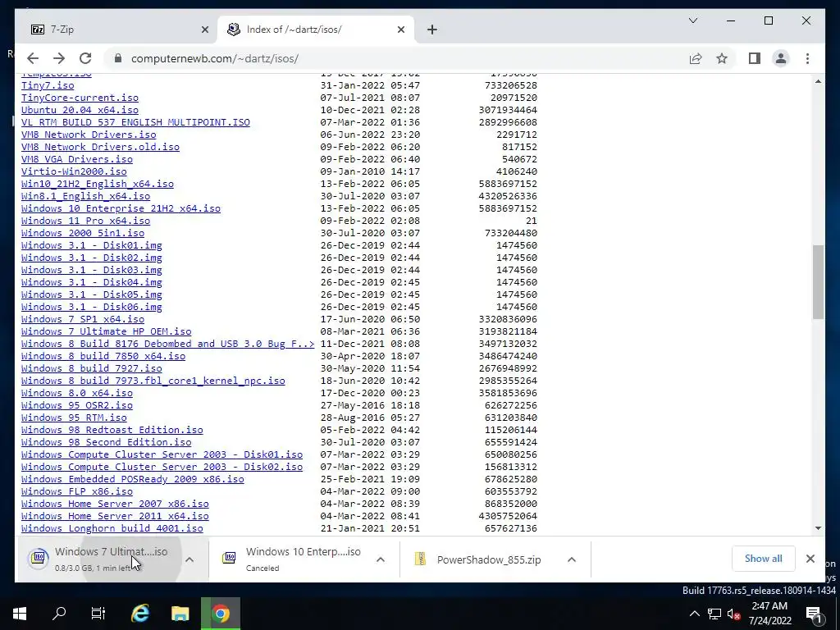
Task: Open Task View on the taskbar
Action: [98, 614]
